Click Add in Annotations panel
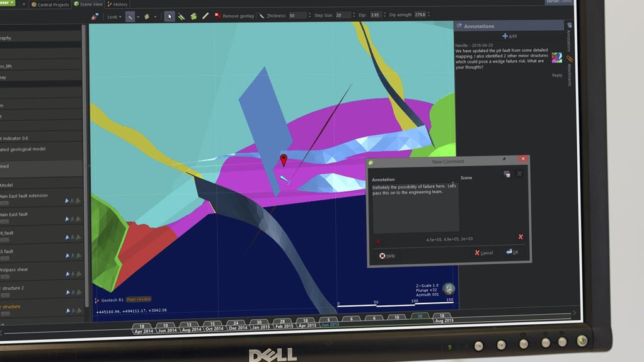 click(x=509, y=36)
